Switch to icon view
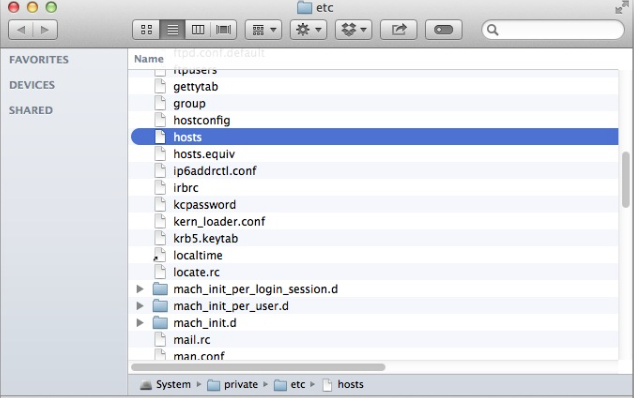Viewport: 634px width, 398px height. pos(146,30)
